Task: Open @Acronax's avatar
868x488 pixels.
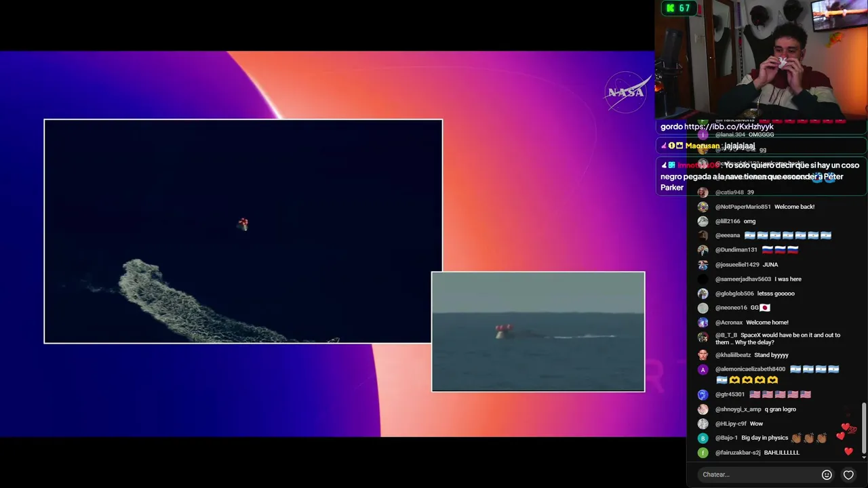Action: tap(703, 323)
